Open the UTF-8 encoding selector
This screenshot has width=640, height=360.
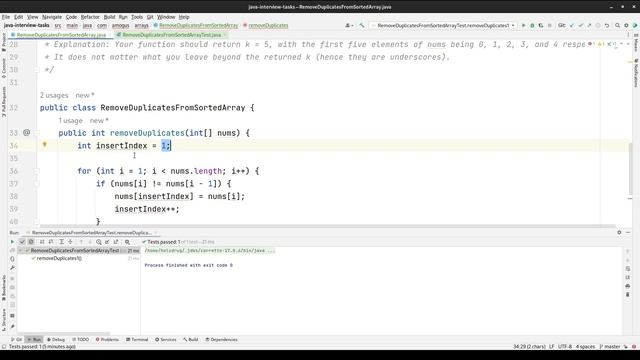pos(565,347)
